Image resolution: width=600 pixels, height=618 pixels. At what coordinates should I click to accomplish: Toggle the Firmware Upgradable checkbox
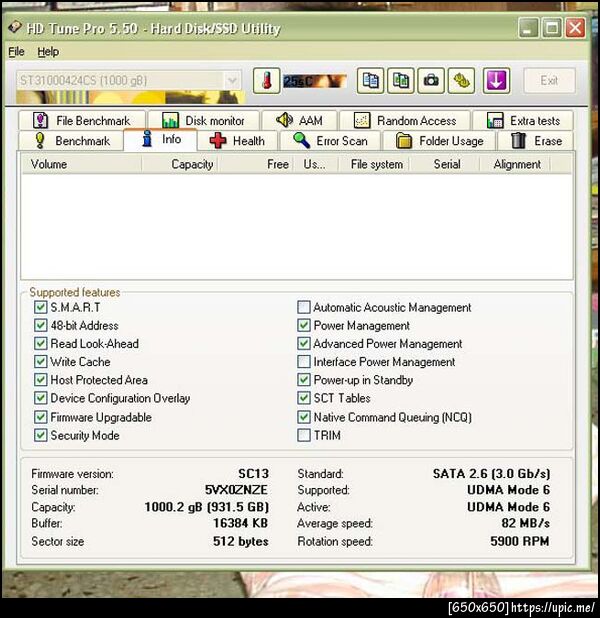tap(40, 417)
